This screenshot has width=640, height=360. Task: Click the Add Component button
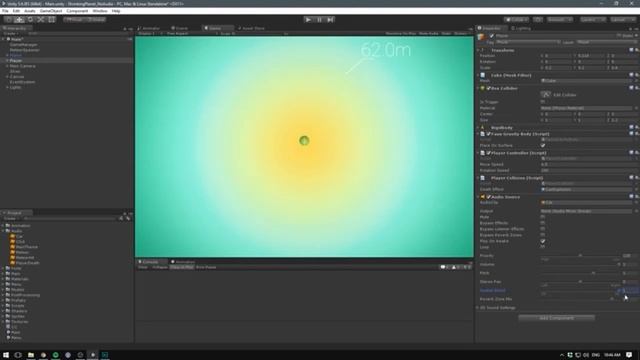pos(556,318)
